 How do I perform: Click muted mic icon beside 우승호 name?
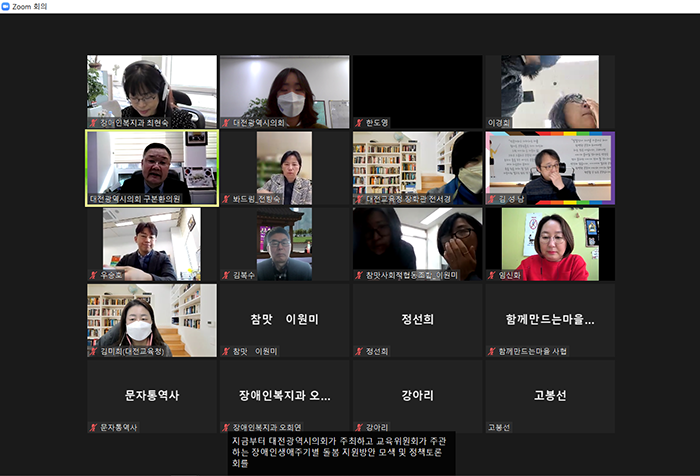[93, 275]
